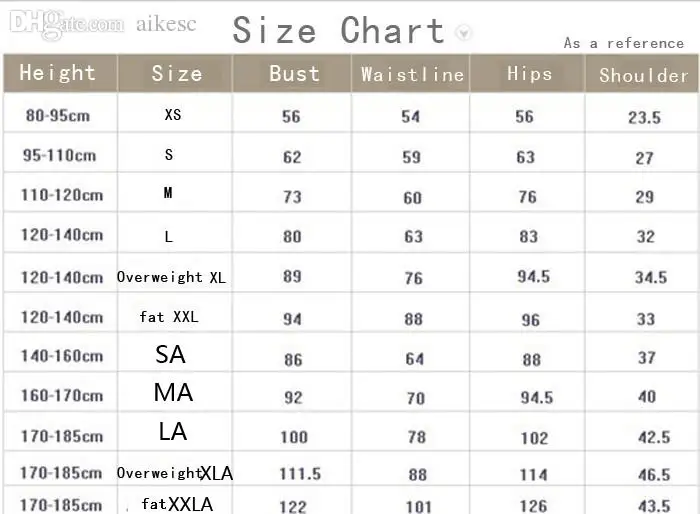Select the LA size cell

pyautogui.click(x=175, y=432)
